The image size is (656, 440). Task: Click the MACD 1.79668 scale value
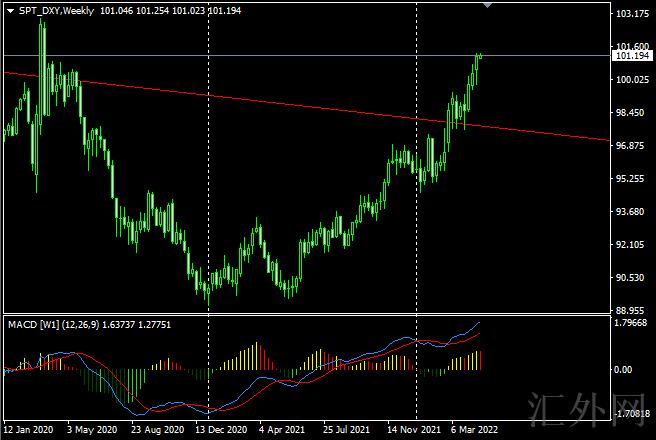pyautogui.click(x=631, y=323)
